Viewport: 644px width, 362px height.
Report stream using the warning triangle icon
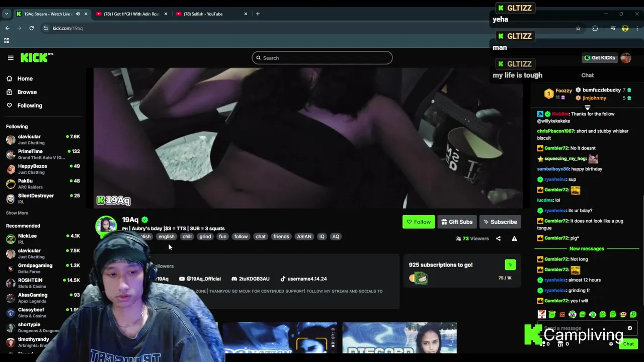click(x=514, y=238)
